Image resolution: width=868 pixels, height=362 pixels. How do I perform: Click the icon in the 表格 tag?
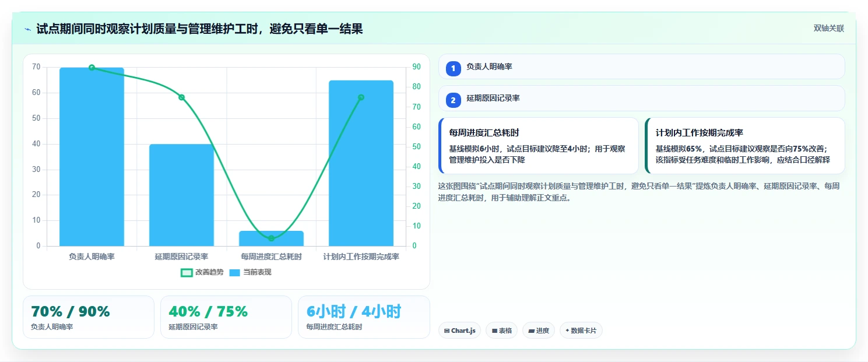(494, 331)
